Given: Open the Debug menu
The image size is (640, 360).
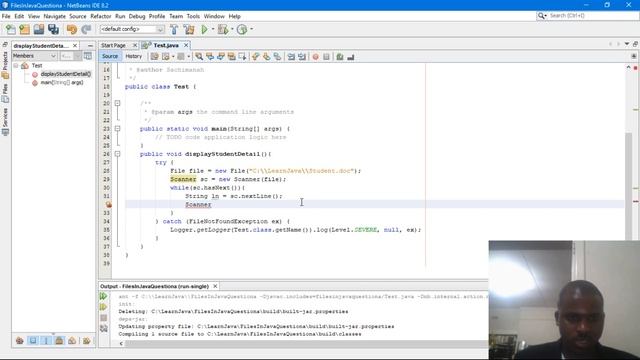Looking at the screenshot, I should 137,16.
